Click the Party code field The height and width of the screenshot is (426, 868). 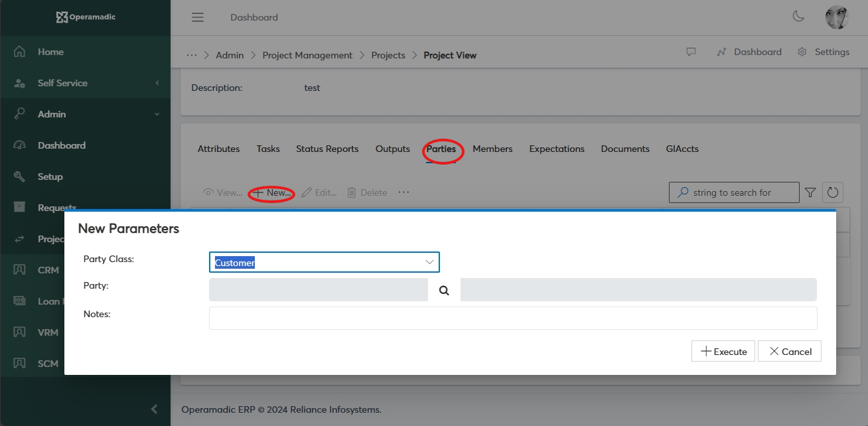[319, 290]
